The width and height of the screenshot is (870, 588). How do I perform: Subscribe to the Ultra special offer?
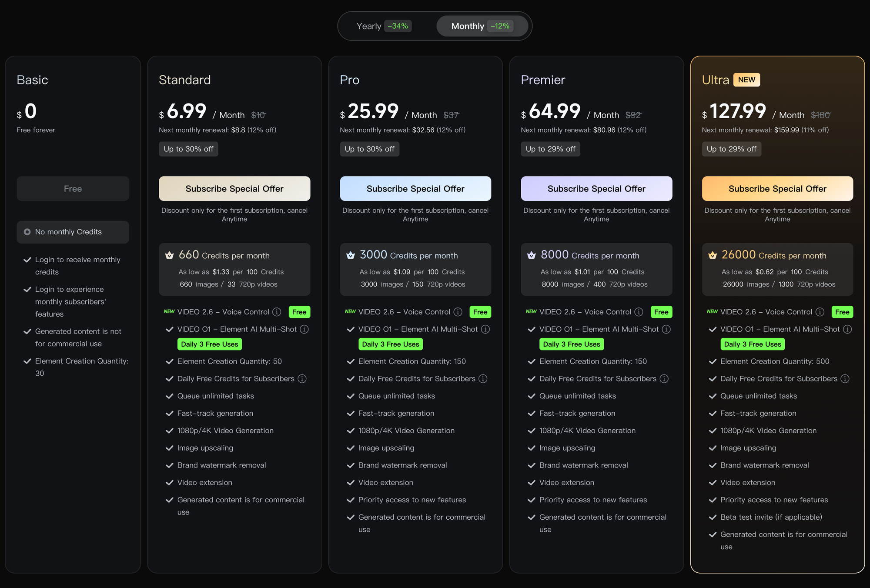tap(777, 189)
